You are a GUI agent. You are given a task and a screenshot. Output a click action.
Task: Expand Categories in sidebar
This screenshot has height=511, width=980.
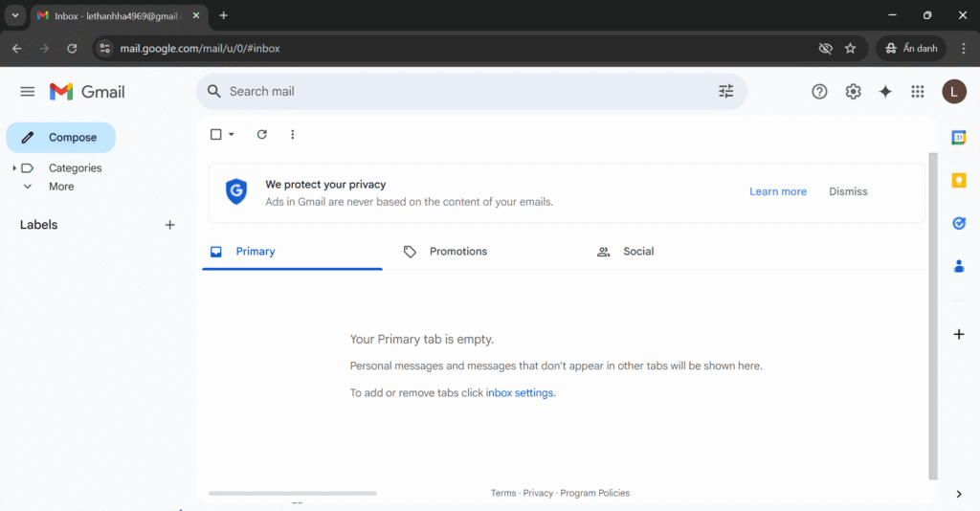[x=14, y=168]
